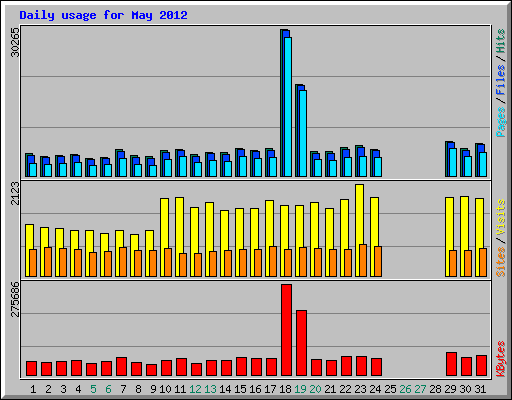The width and height of the screenshot is (512, 400).
Task: Click the red KBytes bar for day 1
Action: pyautogui.click(x=31, y=369)
